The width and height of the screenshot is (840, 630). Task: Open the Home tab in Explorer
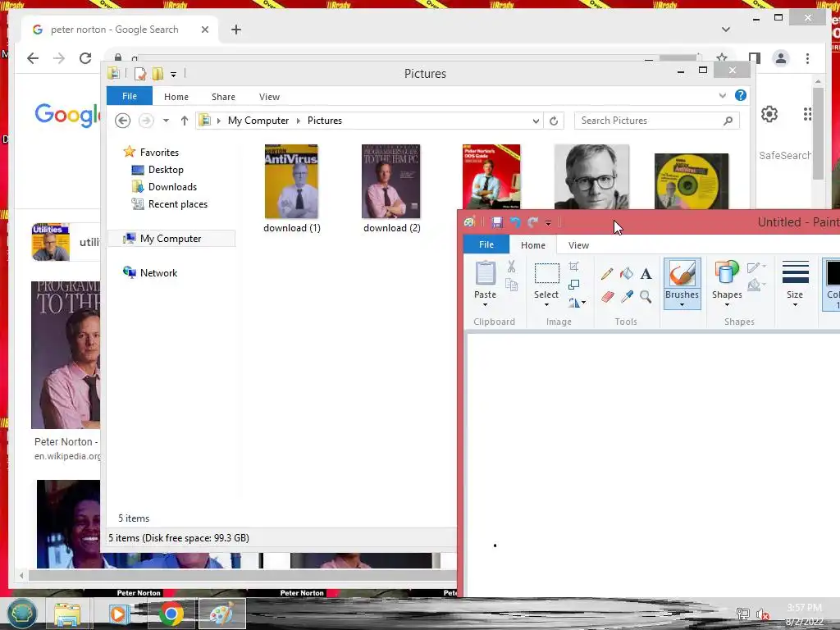176,97
